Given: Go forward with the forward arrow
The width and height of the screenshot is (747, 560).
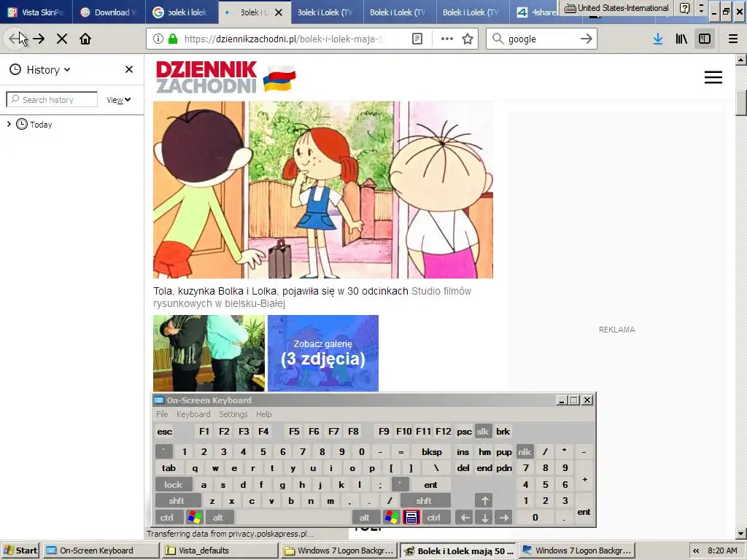Looking at the screenshot, I should (x=39, y=39).
